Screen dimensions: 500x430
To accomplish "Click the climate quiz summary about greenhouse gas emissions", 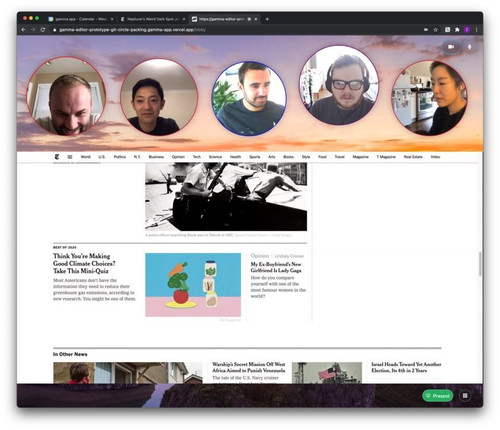I will pyautogui.click(x=94, y=289).
